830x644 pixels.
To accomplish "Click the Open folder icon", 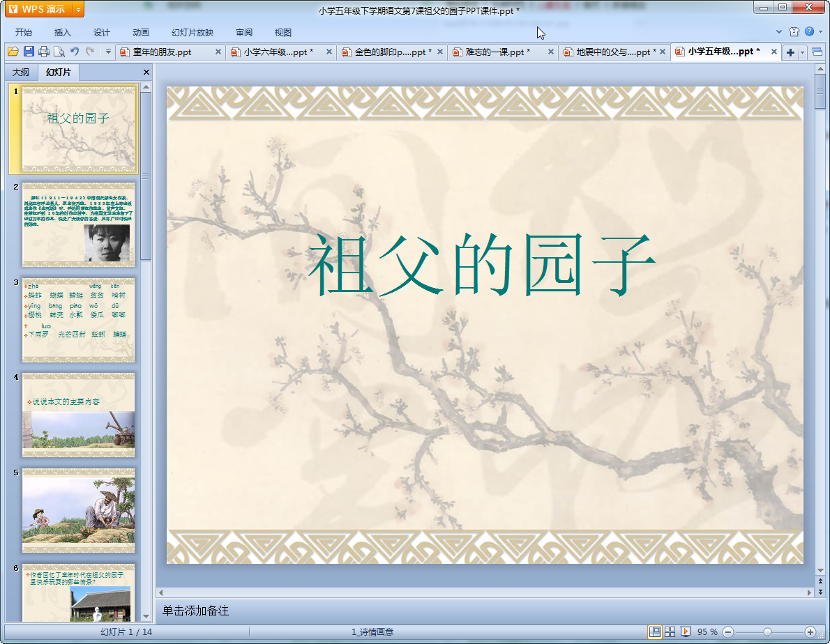I will tap(13, 52).
